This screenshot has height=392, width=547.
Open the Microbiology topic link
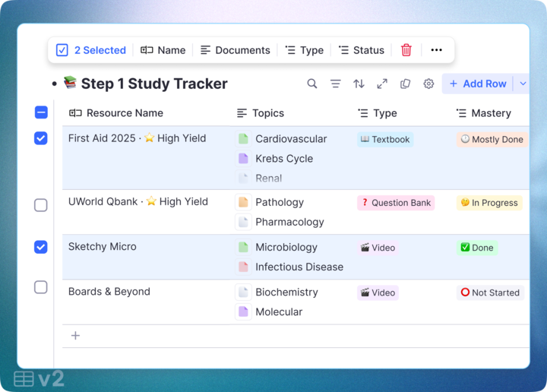click(x=286, y=247)
